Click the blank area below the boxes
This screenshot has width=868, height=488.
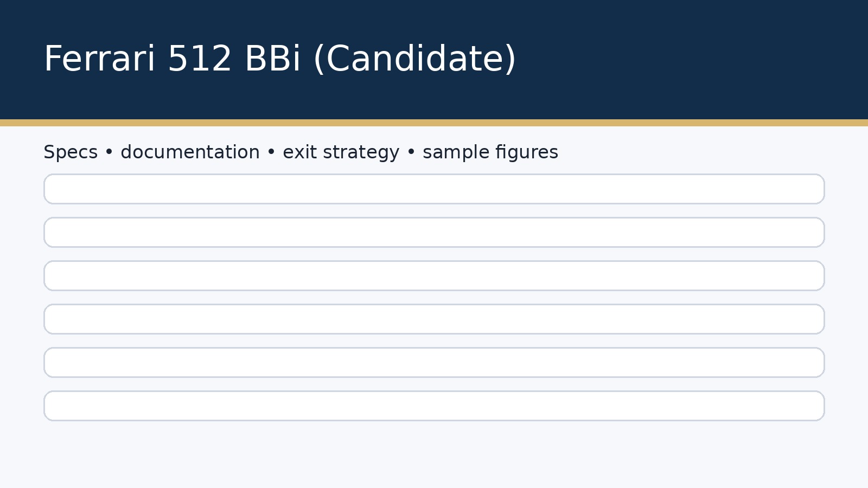434,454
